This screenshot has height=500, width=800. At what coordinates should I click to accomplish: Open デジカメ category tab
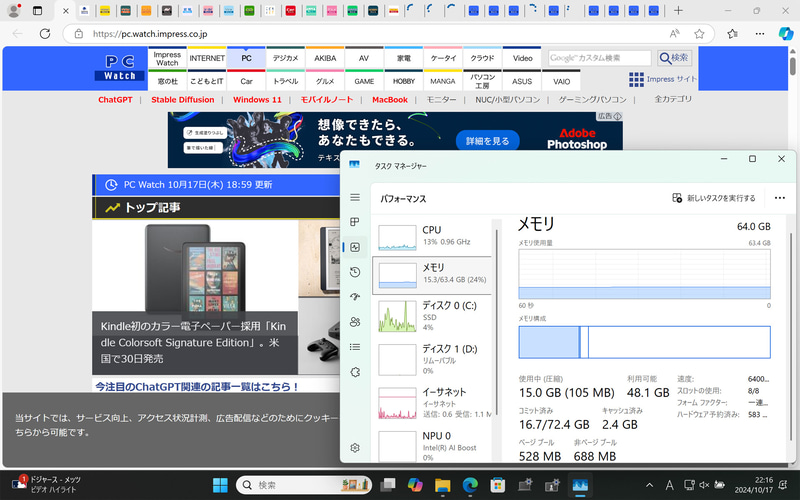point(285,58)
